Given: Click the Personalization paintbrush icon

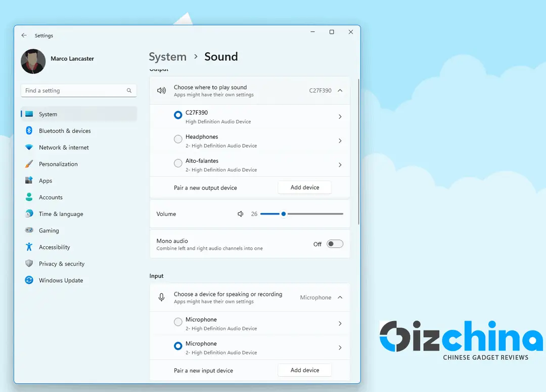Looking at the screenshot, I should pos(29,164).
